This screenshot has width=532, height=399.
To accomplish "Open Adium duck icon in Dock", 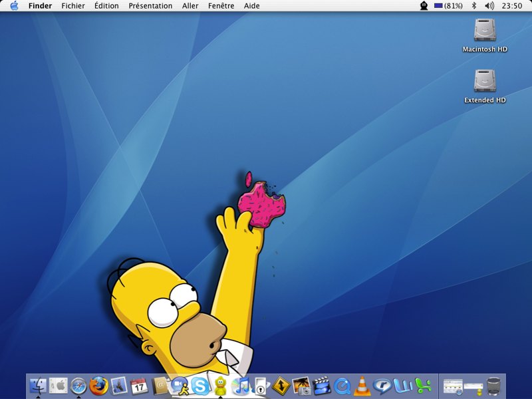I will tap(221, 386).
